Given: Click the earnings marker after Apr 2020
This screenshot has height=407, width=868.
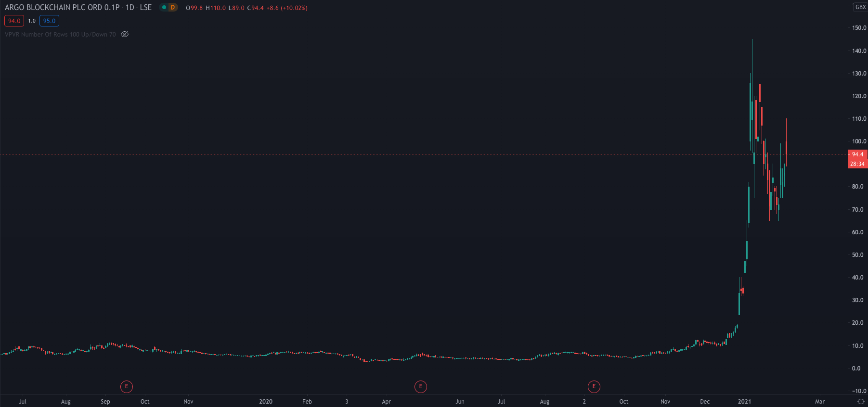Looking at the screenshot, I should pyautogui.click(x=421, y=386).
